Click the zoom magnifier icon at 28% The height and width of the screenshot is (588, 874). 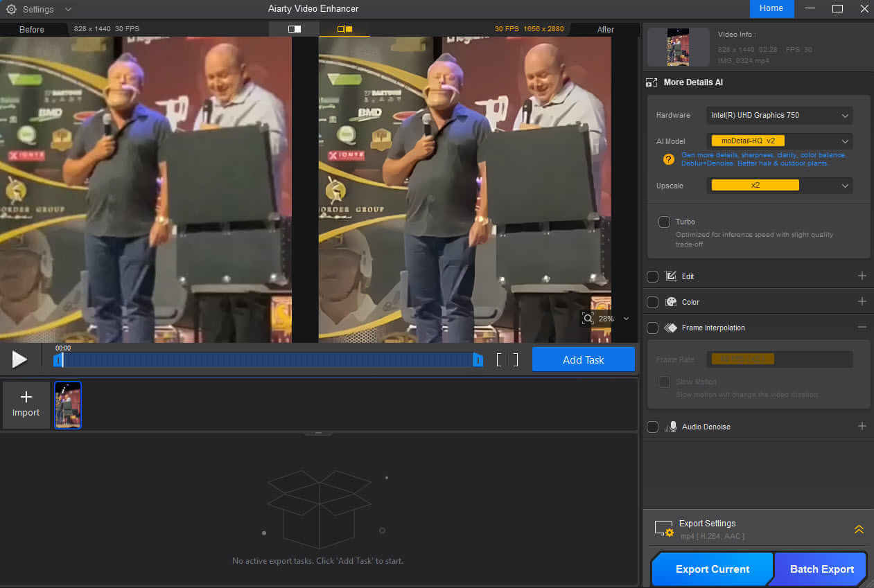[x=588, y=319]
